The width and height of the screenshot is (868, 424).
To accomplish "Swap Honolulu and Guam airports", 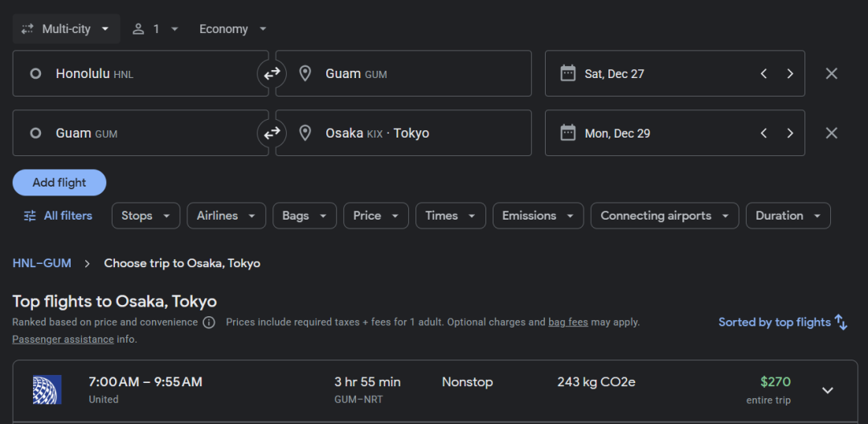I will point(272,73).
